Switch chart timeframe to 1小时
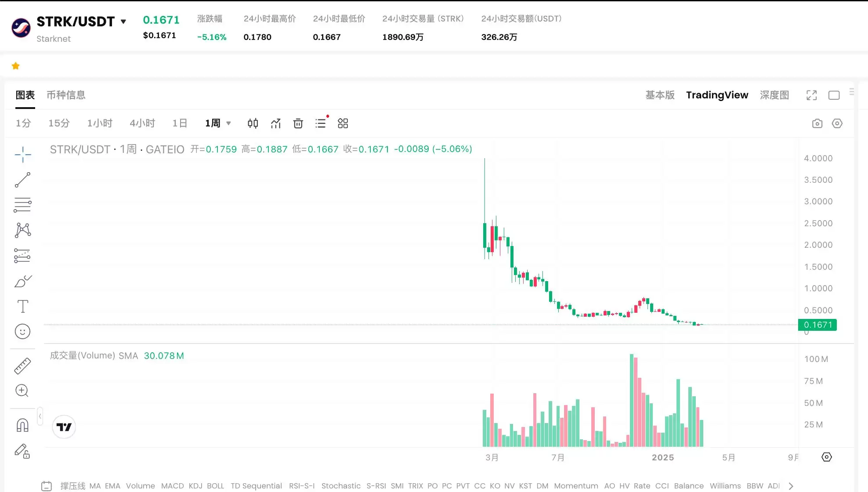This screenshot has height=492, width=868. pos(100,123)
